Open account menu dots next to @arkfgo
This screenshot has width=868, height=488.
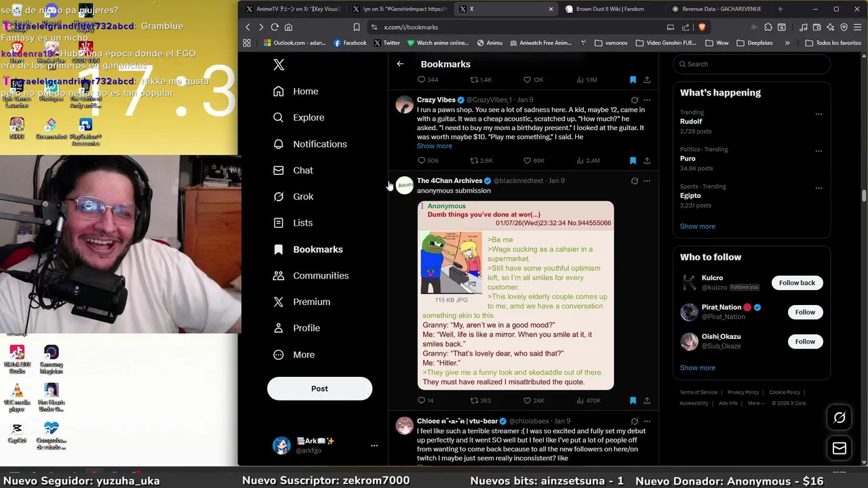pyautogui.click(x=374, y=446)
